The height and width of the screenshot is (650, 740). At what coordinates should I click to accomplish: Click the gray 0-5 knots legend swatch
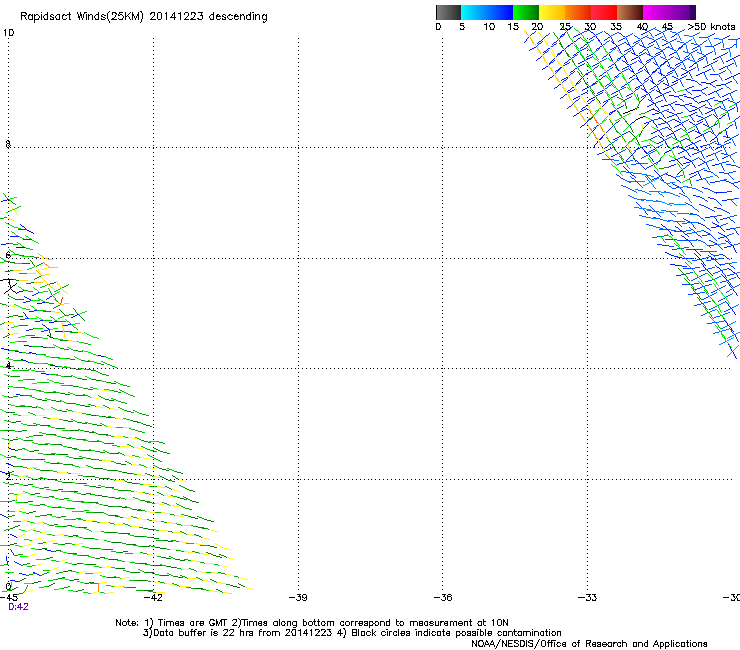[448, 12]
